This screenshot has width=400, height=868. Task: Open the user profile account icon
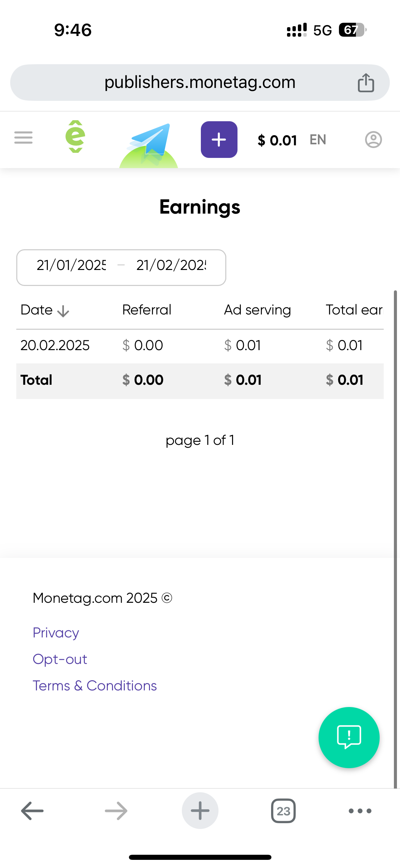coord(373,140)
